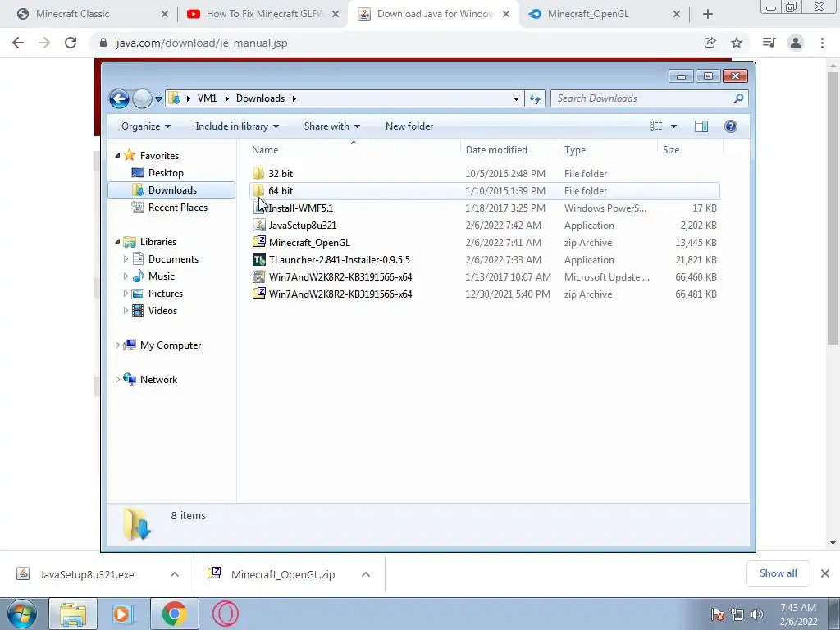
Task: Select Downloads in navigation pane
Action: pyautogui.click(x=171, y=190)
